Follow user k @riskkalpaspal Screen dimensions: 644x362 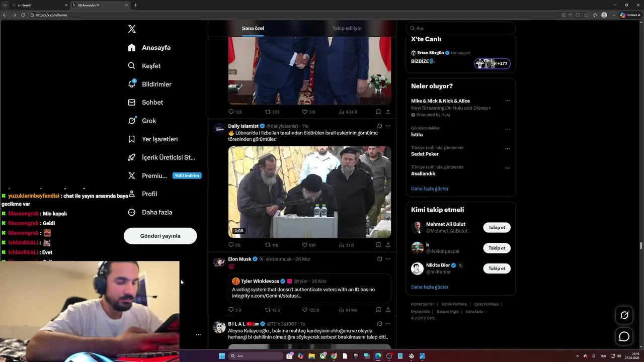click(x=497, y=248)
